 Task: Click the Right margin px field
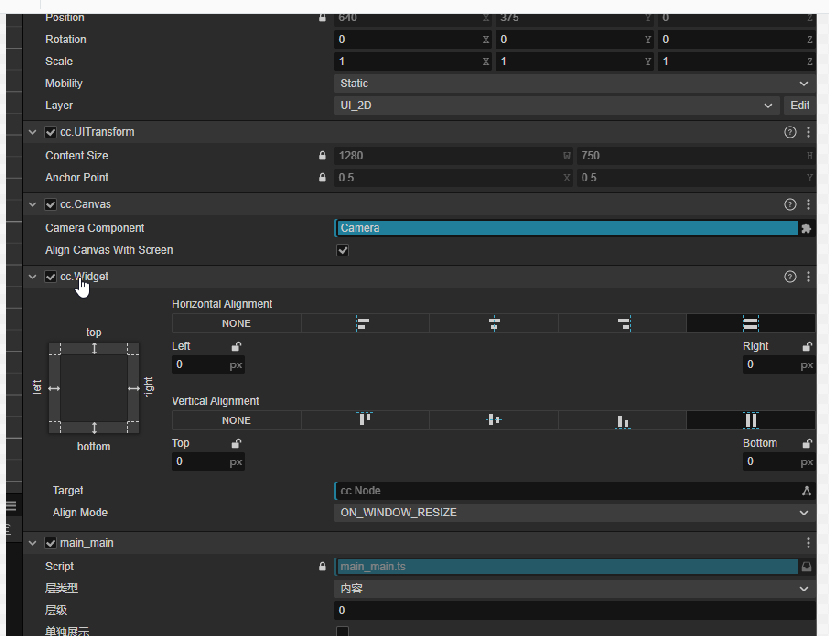point(779,365)
